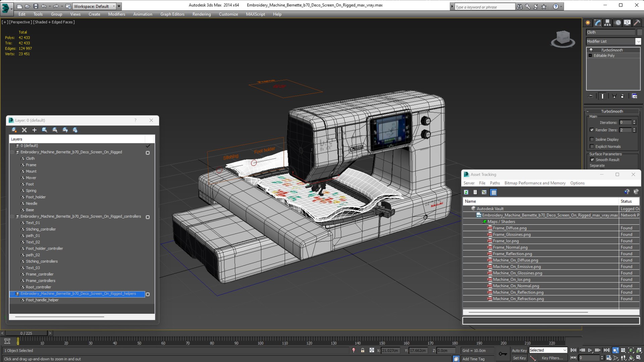Add selected objects to layer plus icon
This screenshot has width=644, height=362.
coord(34,130)
